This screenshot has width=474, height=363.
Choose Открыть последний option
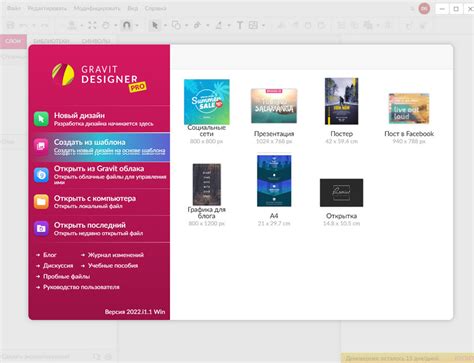point(99,229)
